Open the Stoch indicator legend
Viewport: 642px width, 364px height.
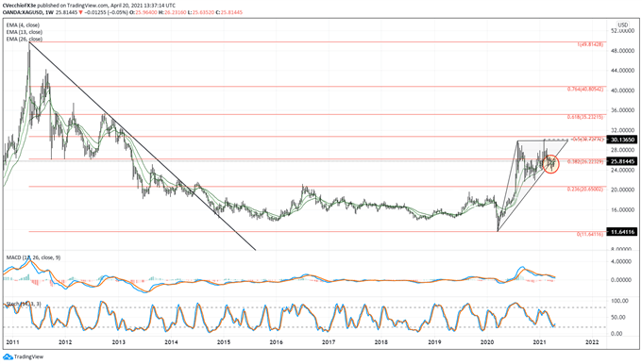pos(24,304)
